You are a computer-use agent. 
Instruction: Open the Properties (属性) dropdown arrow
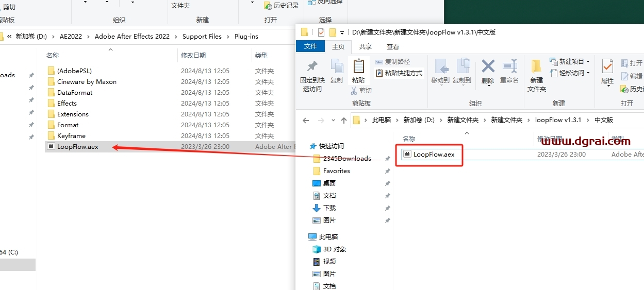click(607, 87)
